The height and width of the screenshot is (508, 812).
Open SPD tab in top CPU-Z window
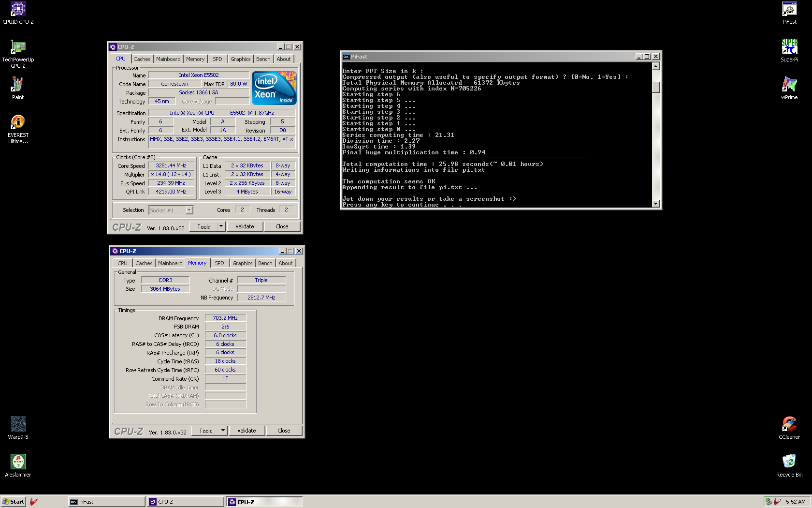click(217, 59)
